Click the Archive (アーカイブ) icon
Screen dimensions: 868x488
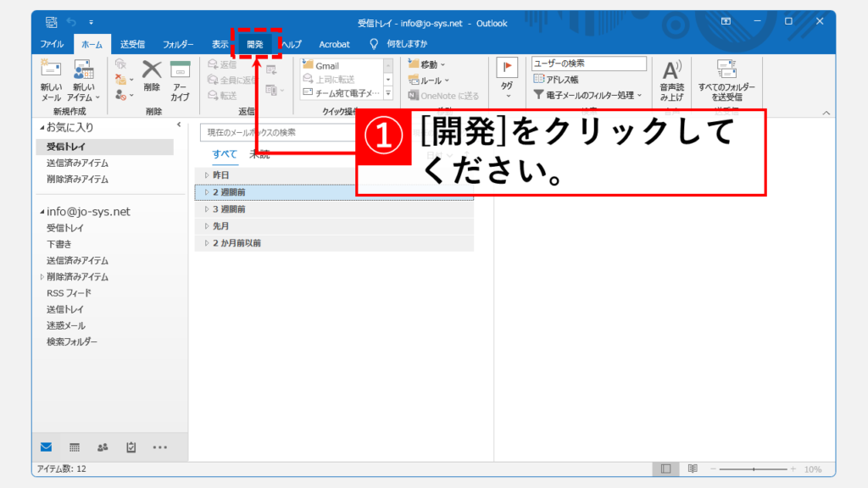[180, 71]
